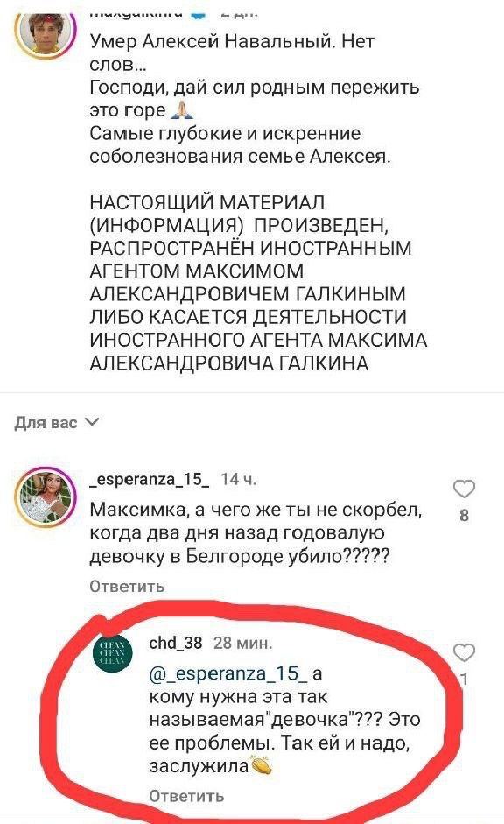Image resolution: width=504 pixels, height=824 pixels.
Task: Click the 14 ч. comment timestamp
Action: coord(239,479)
